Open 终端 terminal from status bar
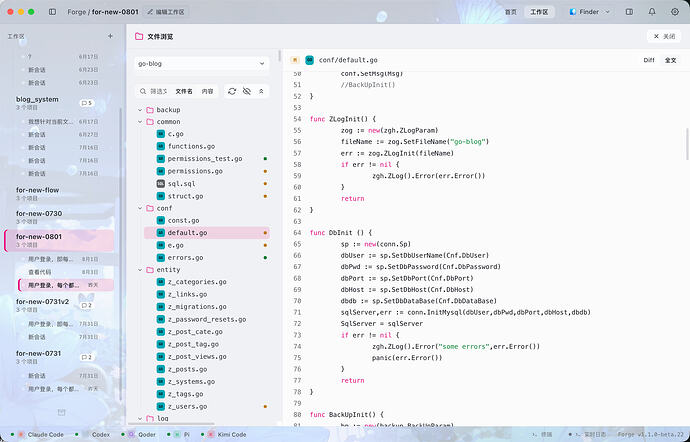Screen dimensions: 690x442 (543, 435)
